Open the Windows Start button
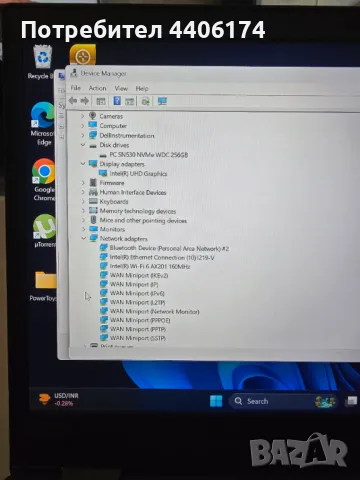 (x=216, y=401)
